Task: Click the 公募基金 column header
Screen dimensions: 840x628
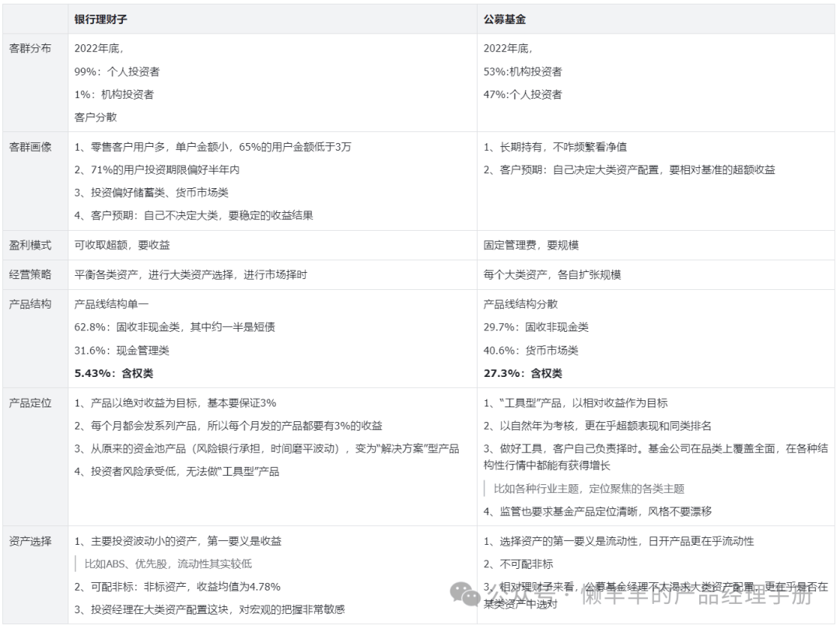Action: coord(504,18)
